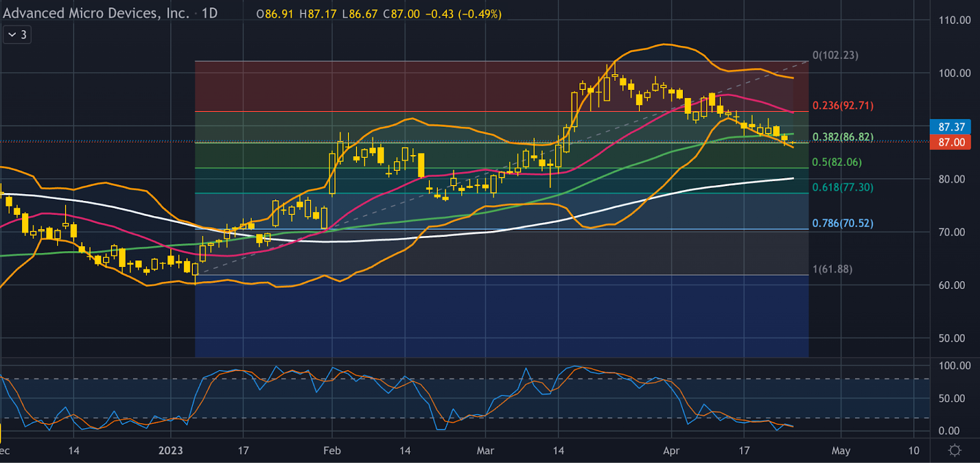
Task: Expand the collapsed indicators legend showing 3
Action: [17, 35]
